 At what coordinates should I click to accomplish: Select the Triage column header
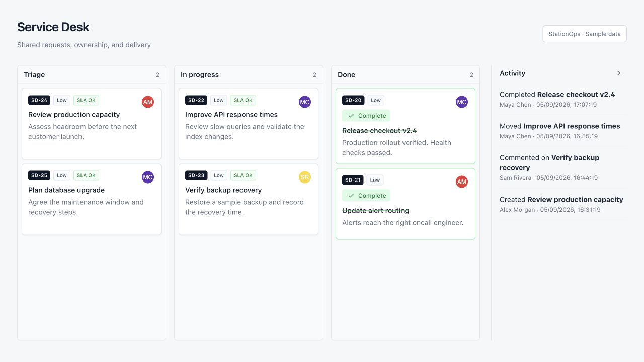[x=92, y=75]
